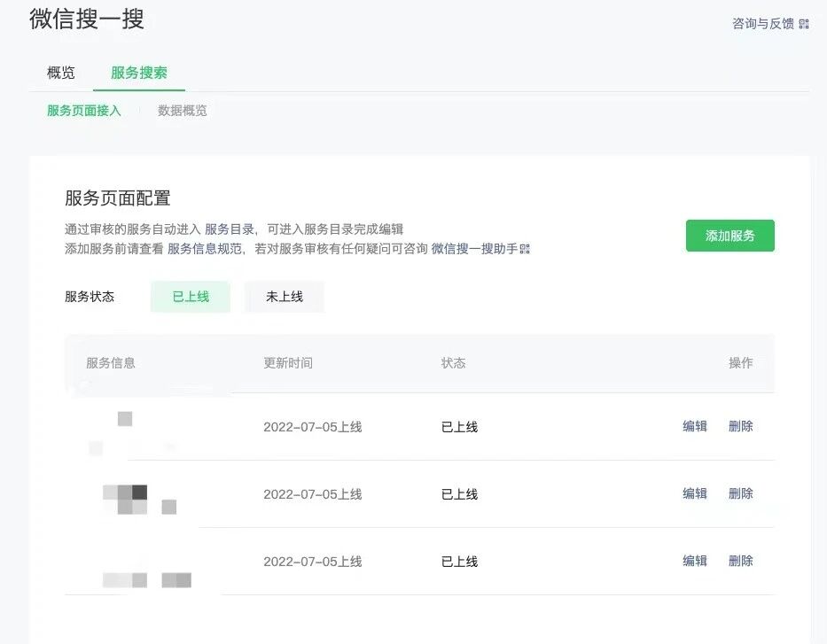This screenshot has width=827, height=644.
Task: Open the 数据概览 sub-tab
Action: pos(182,111)
